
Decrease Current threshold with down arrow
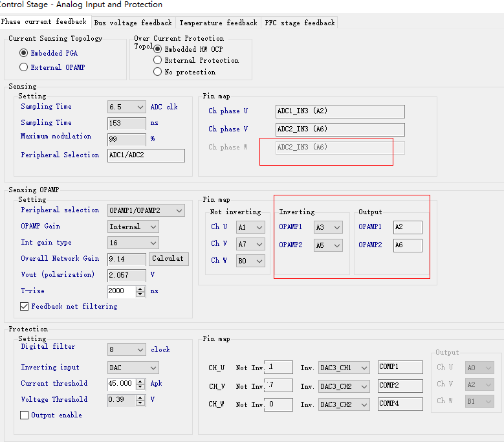point(140,386)
